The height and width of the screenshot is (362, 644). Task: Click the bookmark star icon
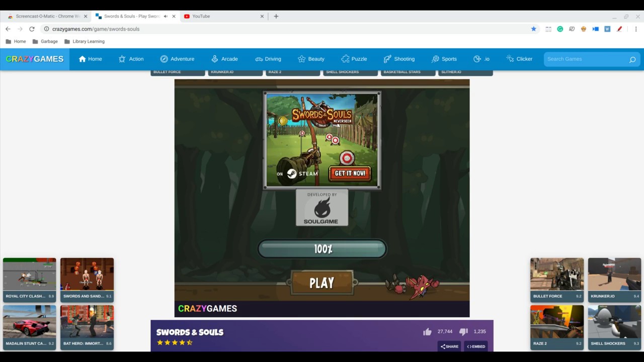pyautogui.click(x=534, y=29)
